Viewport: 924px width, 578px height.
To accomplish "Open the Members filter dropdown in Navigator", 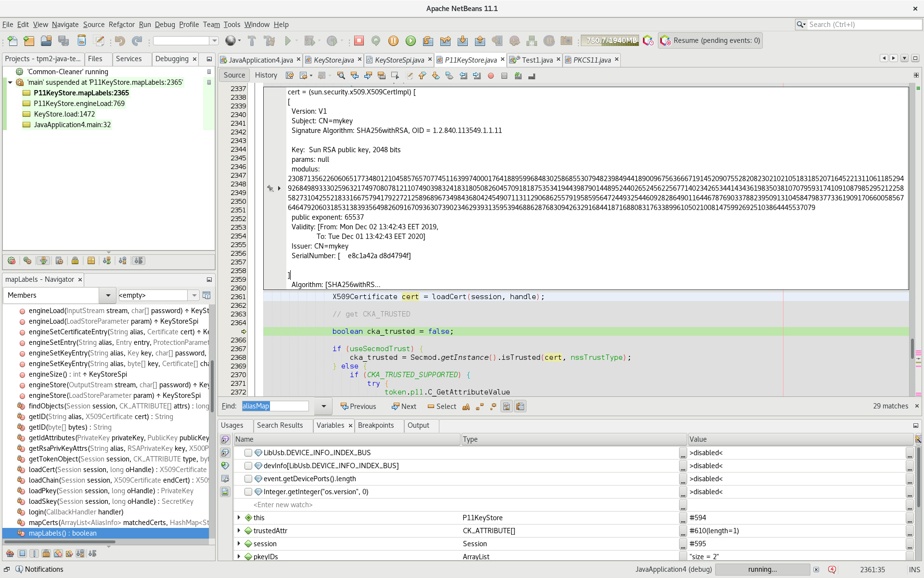I will point(107,295).
